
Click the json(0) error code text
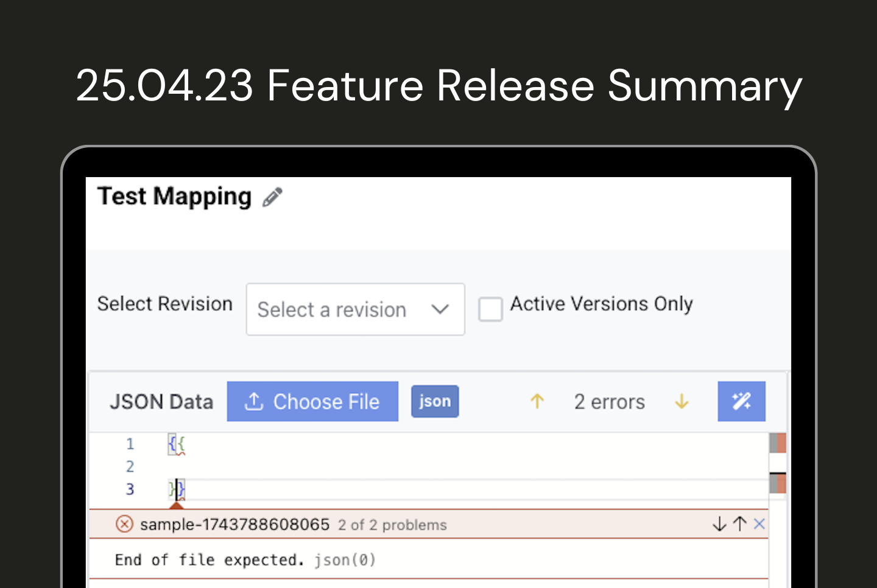(345, 560)
